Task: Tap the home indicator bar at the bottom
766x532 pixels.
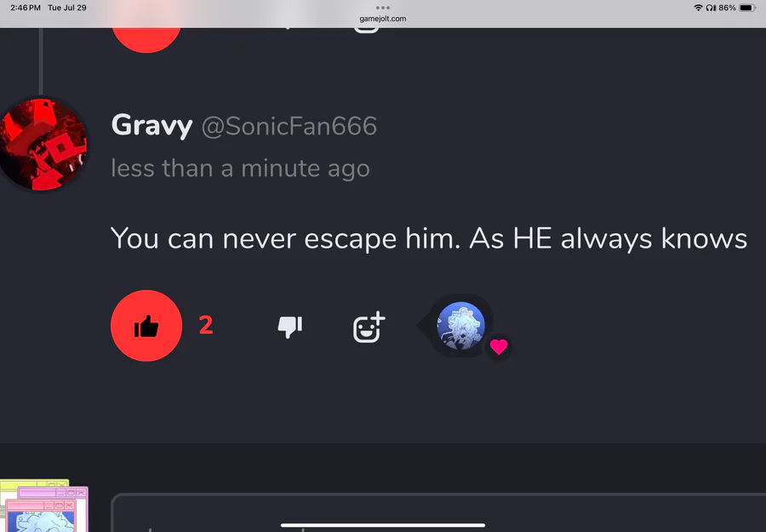Action: pyautogui.click(x=383, y=526)
